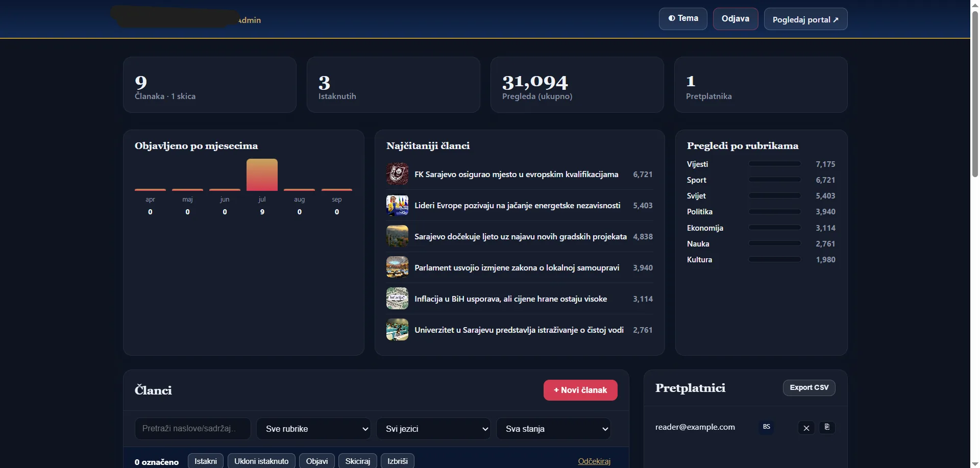Export subscribers with Export CSV

[x=809, y=387]
